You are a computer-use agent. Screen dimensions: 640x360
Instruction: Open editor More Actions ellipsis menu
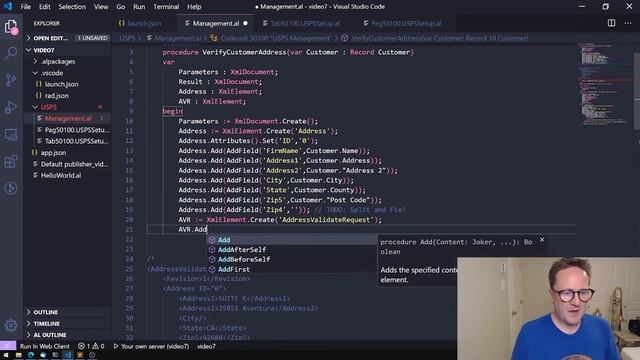(x=628, y=23)
